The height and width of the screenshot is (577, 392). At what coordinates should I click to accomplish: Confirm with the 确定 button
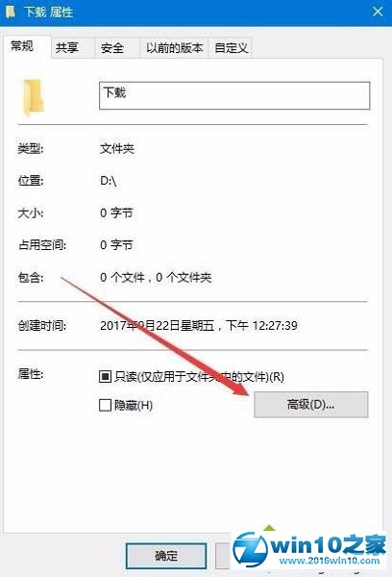[166, 556]
